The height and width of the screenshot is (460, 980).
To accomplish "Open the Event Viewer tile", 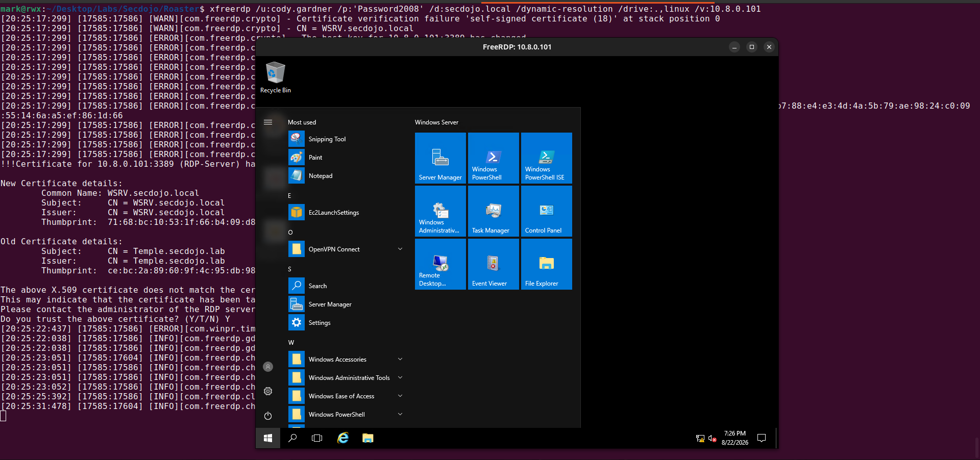I will coord(494,264).
